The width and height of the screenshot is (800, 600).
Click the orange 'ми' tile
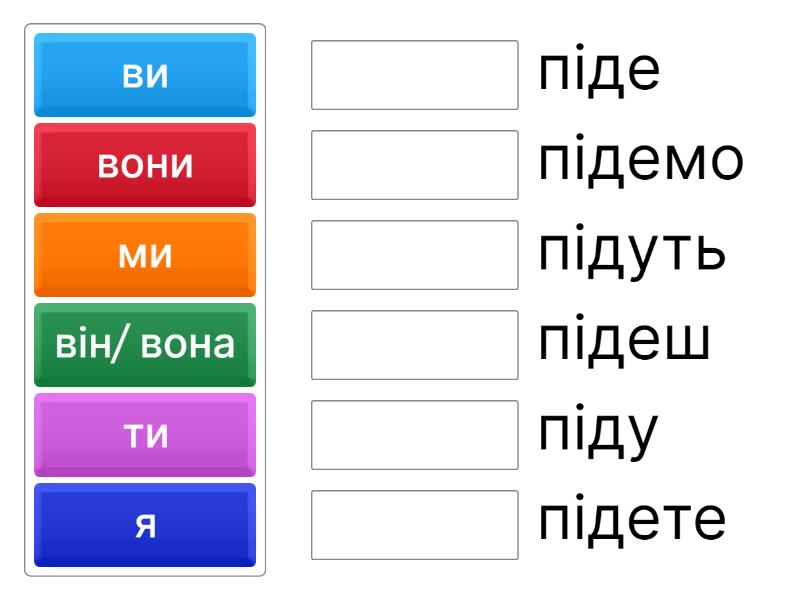(145, 255)
